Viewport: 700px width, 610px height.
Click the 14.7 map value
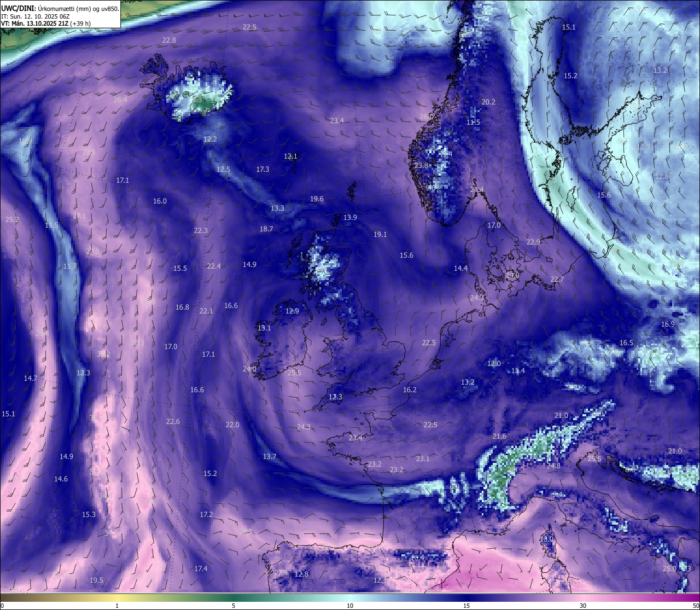coord(31,378)
